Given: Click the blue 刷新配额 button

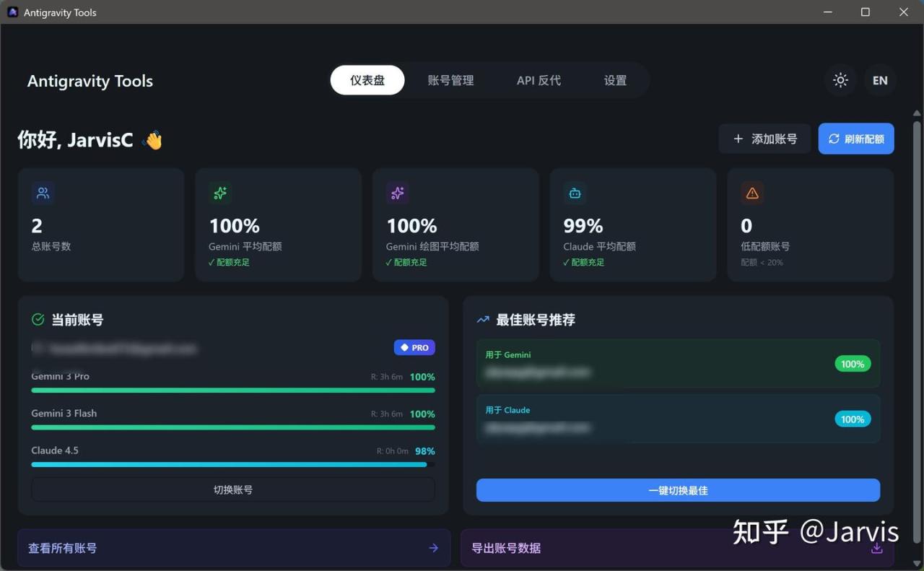Looking at the screenshot, I should click(856, 139).
